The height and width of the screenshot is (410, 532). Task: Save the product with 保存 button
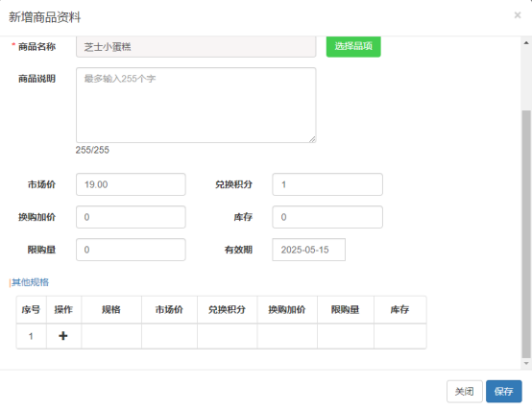pos(503,392)
